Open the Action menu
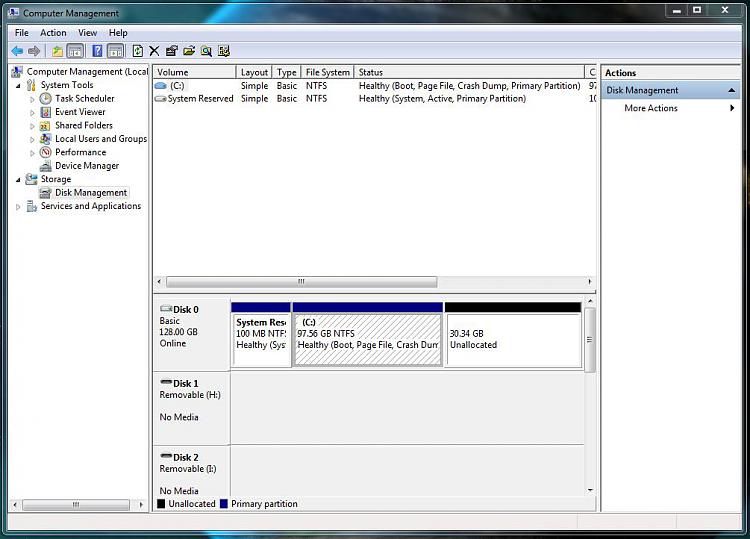The height and width of the screenshot is (539, 750). click(x=53, y=33)
